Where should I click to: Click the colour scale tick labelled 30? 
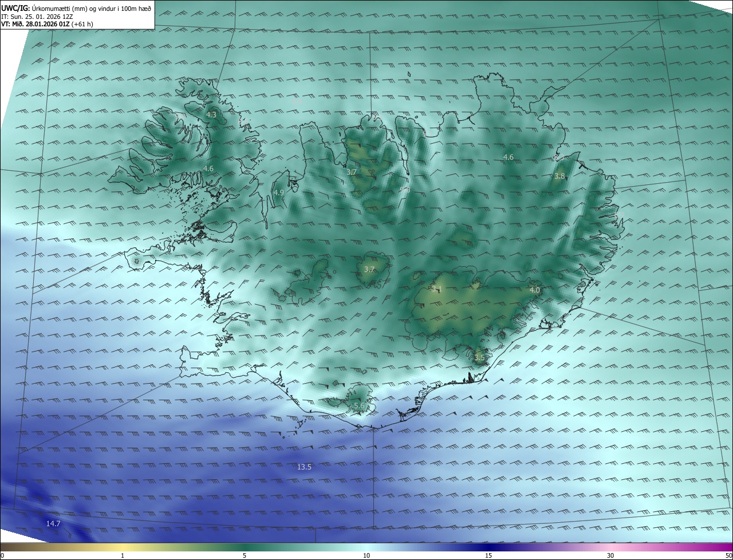coord(610,555)
